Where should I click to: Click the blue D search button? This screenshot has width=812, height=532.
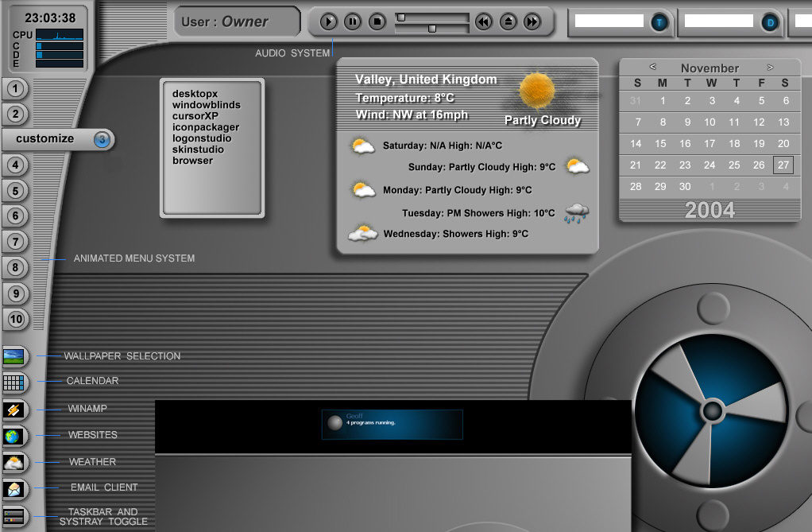(x=768, y=22)
